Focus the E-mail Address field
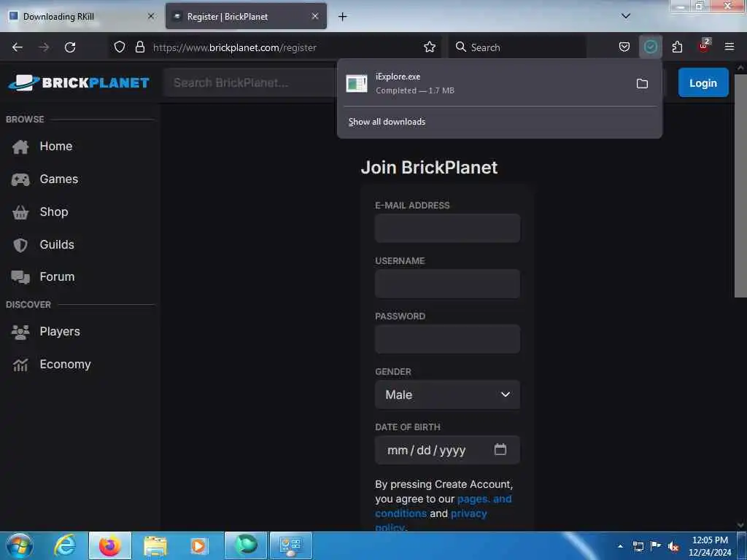The image size is (747, 560). 447,228
